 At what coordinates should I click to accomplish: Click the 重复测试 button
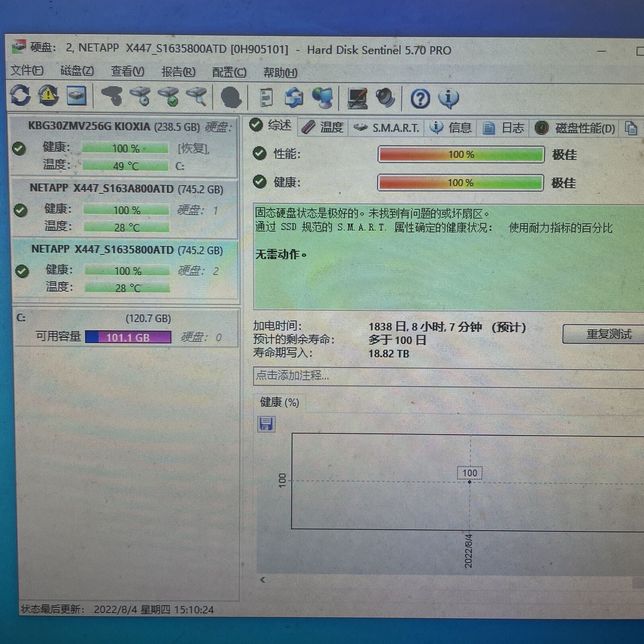click(x=604, y=334)
